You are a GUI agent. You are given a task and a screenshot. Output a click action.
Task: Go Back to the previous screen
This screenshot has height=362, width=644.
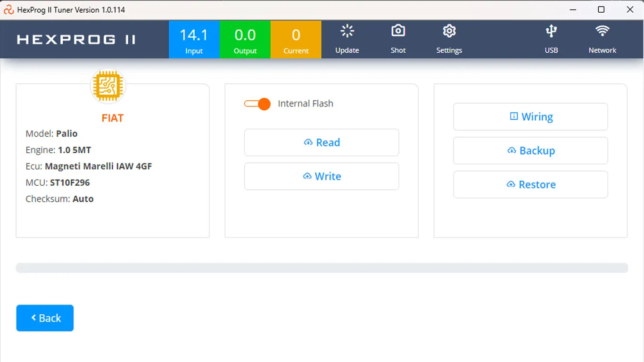click(x=45, y=318)
